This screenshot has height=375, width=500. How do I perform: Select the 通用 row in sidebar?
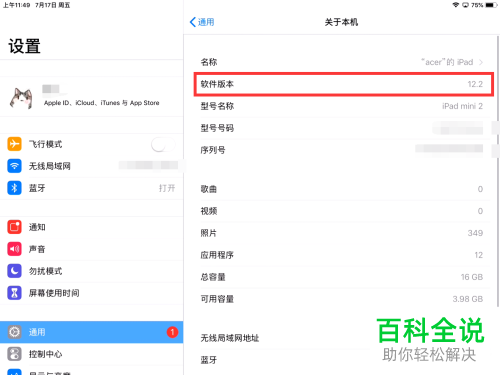pyautogui.click(x=92, y=332)
